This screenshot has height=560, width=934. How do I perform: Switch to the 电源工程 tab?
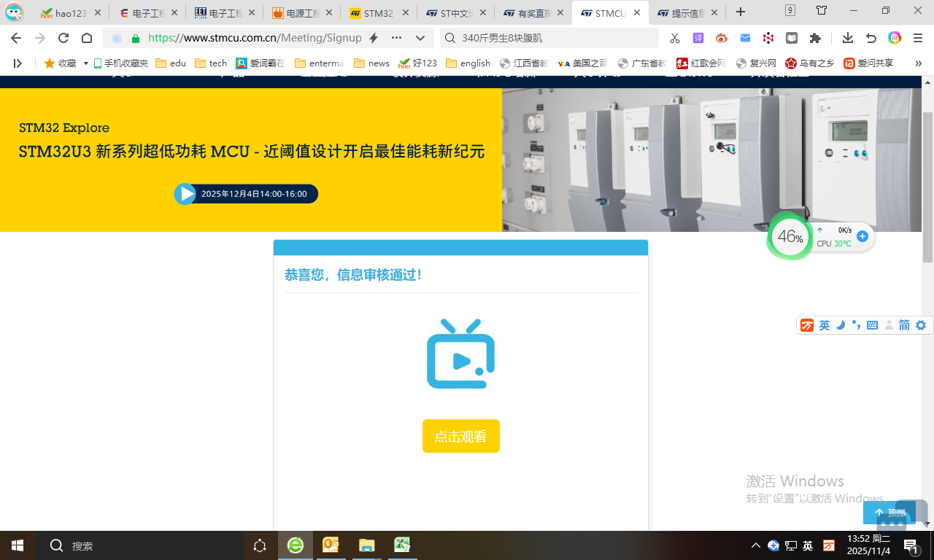tap(301, 13)
